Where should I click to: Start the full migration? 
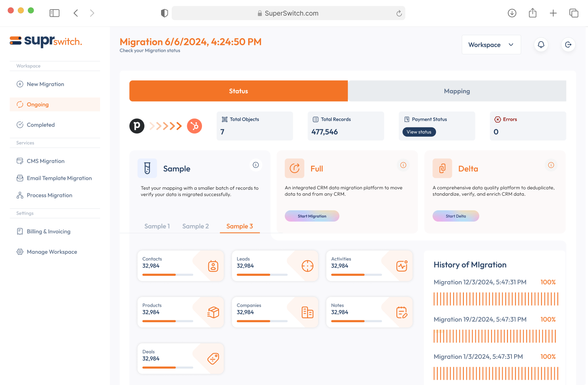(x=312, y=216)
